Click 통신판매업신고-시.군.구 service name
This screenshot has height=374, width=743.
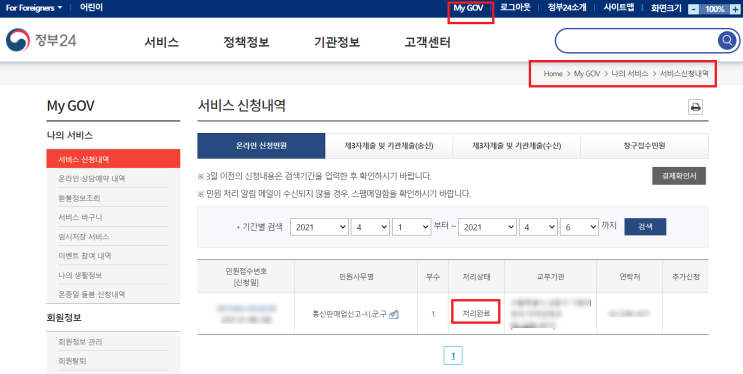tap(350, 314)
